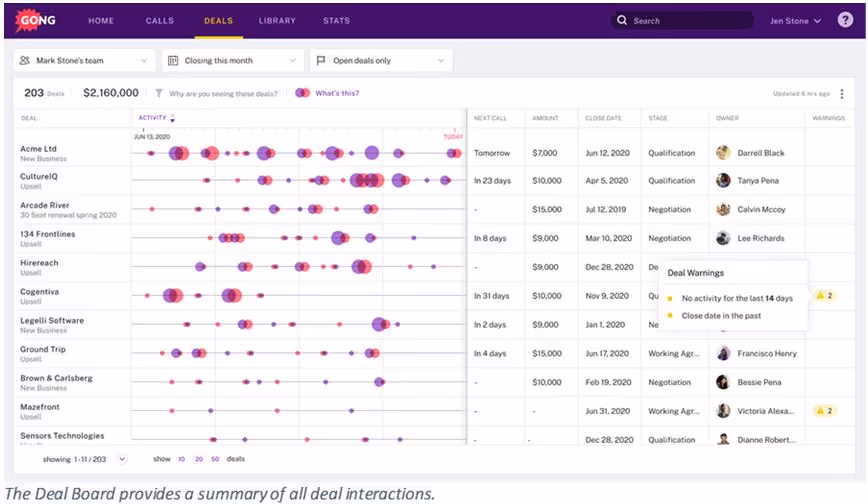Open the Cogentiva deal
This screenshot has width=868, height=504.
39,291
